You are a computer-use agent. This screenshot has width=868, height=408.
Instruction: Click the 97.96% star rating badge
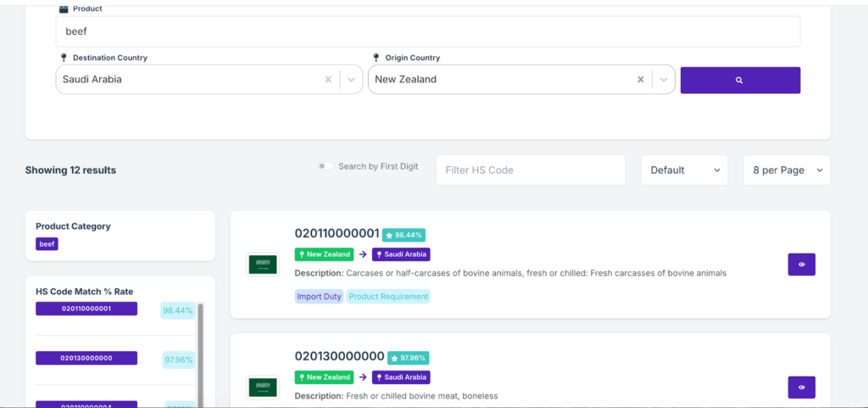(409, 358)
